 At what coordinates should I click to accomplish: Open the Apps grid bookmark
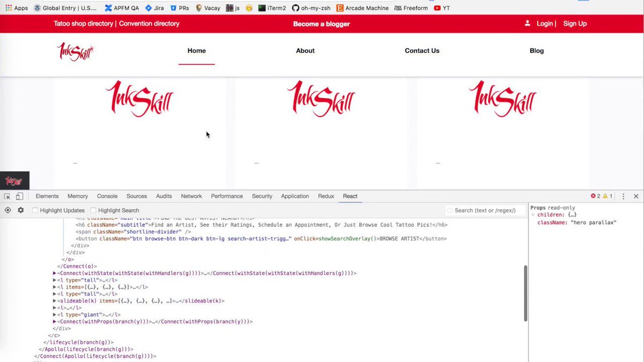pyautogui.click(x=17, y=8)
